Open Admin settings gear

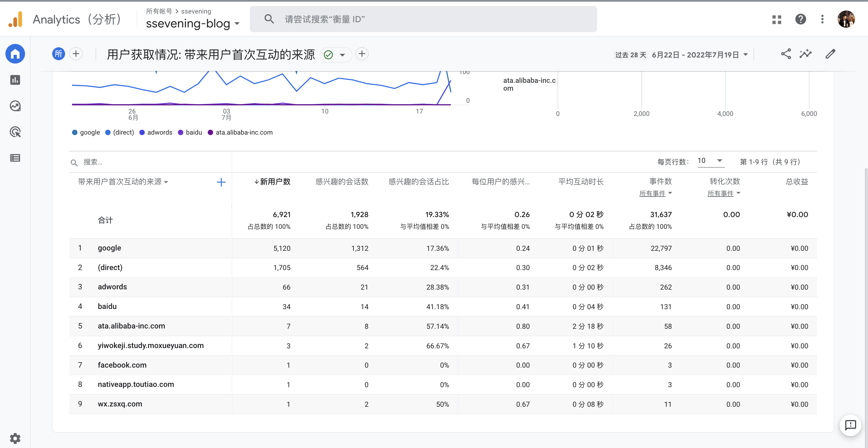coord(15,438)
